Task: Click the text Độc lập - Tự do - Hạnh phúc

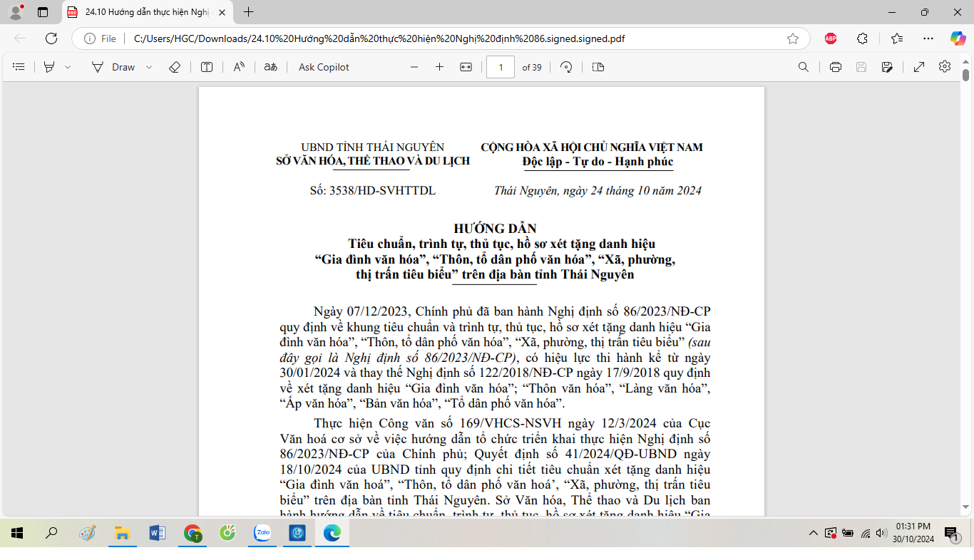Action: pos(598,162)
